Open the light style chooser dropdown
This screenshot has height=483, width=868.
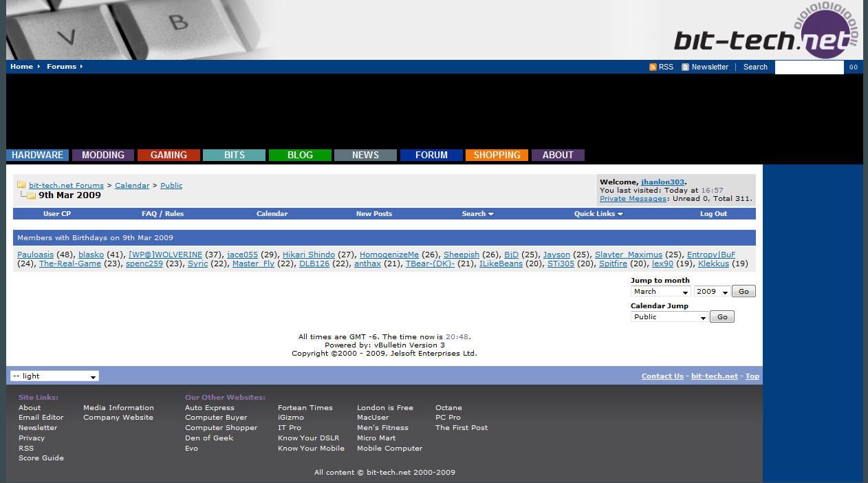click(x=54, y=376)
